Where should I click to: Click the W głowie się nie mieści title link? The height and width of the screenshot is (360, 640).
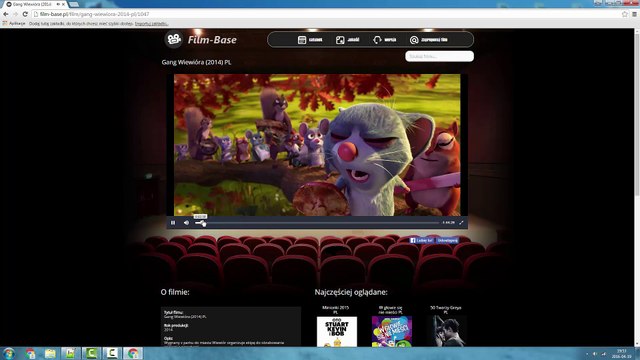391,310
